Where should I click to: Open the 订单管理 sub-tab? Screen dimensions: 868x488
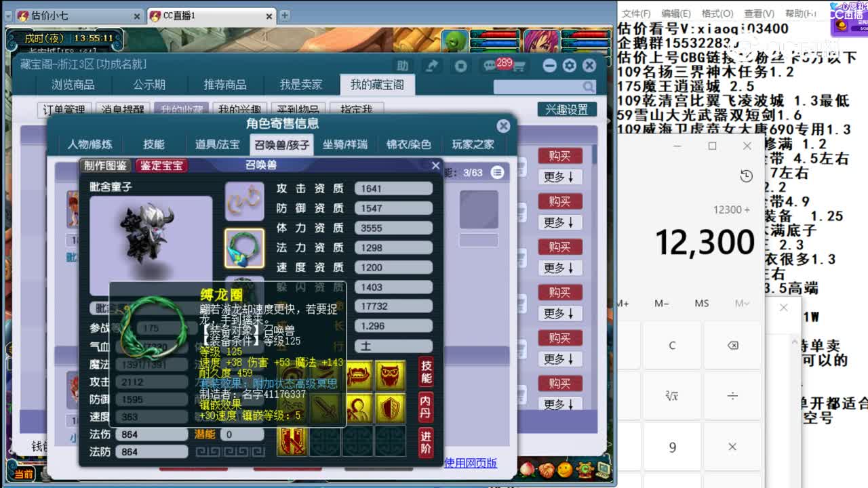(x=64, y=109)
